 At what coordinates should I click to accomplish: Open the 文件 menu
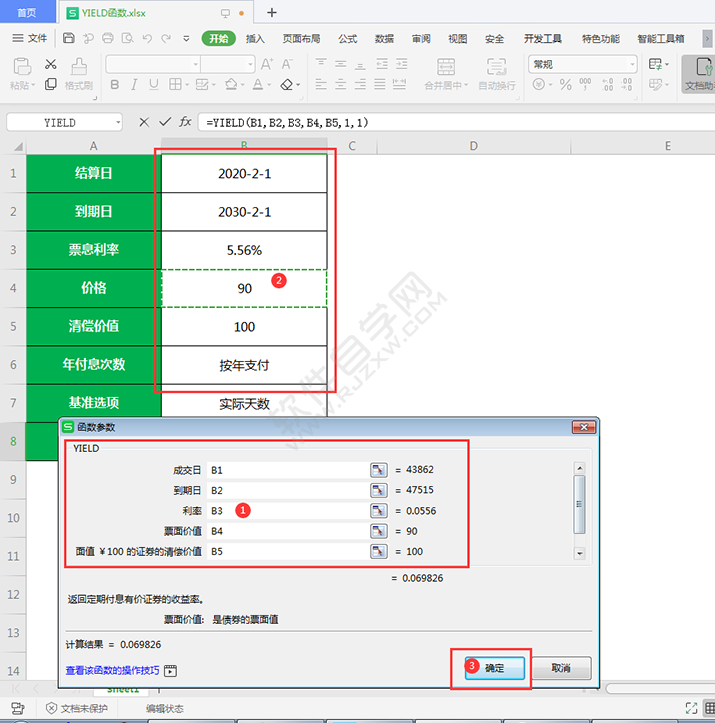pyautogui.click(x=30, y=38)
